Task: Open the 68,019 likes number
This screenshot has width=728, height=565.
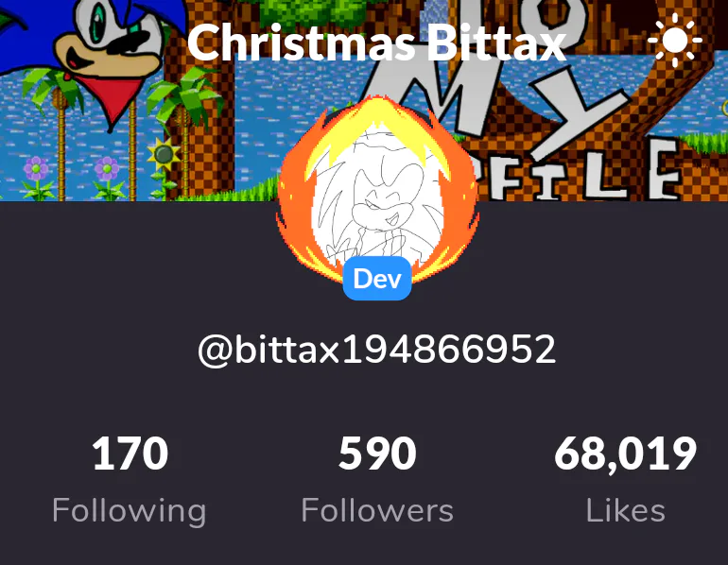Action: coord(625,454)
